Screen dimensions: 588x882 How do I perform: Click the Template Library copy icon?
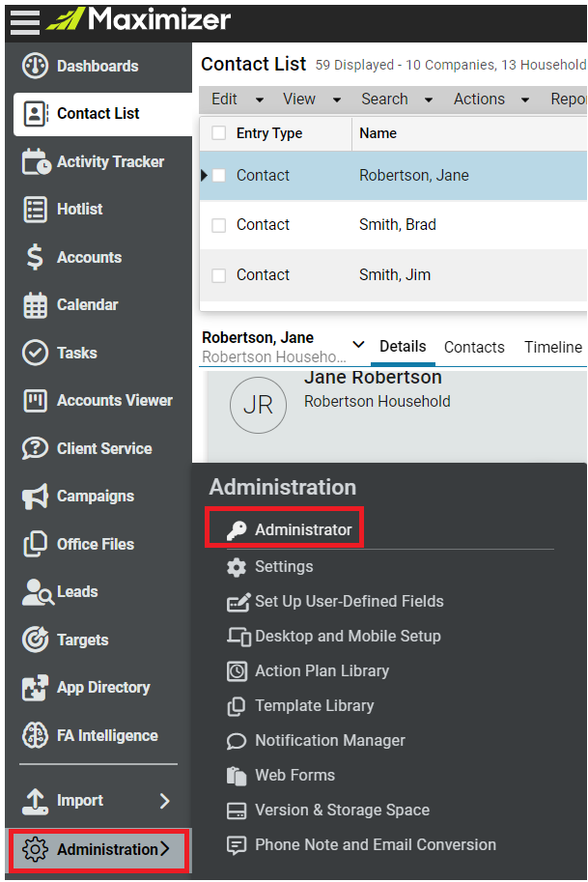click(x=237, y=706)
